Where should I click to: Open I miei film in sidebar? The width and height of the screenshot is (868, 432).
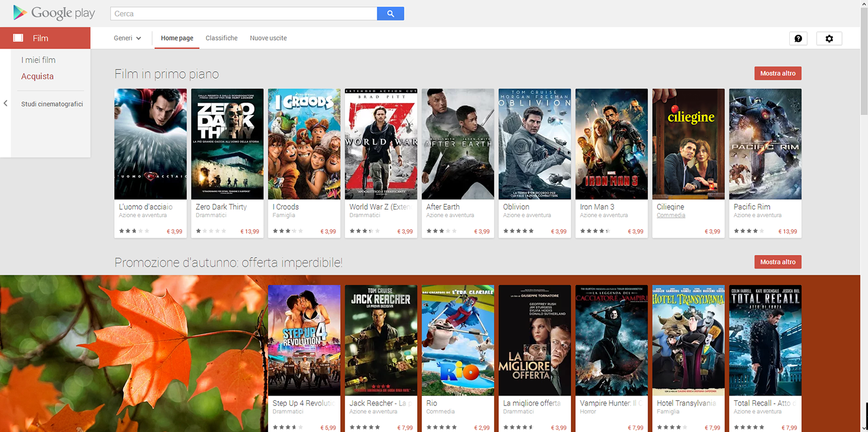tap(38, 60)
